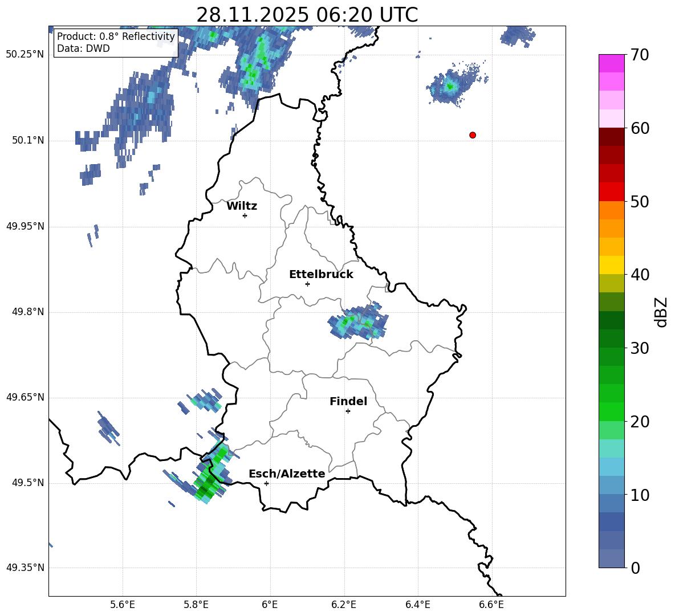
Task: Click the bright red colorbar swatch near 50
Action: coord(611,192)
